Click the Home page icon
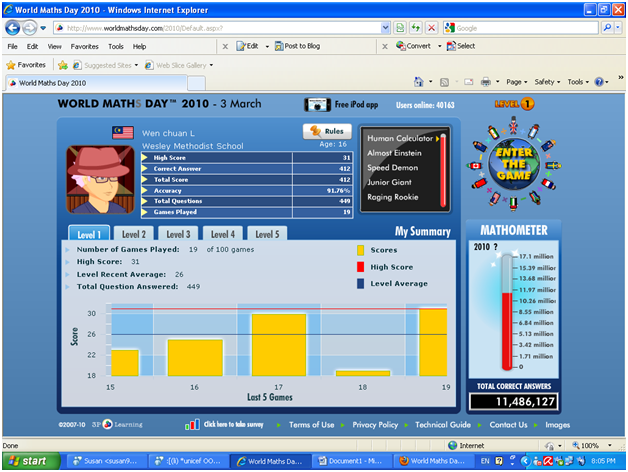The image size is (628, 472). pos(419,82)
